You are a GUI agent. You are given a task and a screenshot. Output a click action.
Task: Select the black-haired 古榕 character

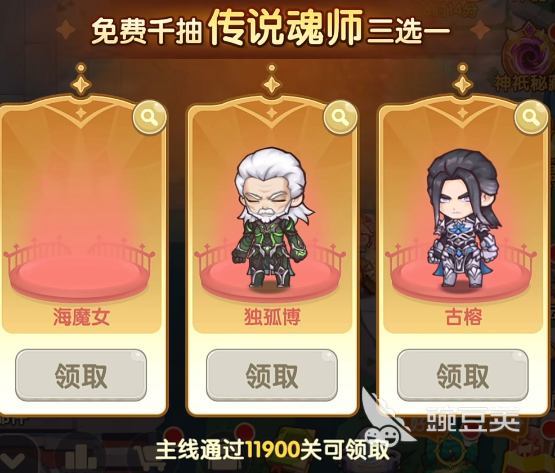pos(463,218)
